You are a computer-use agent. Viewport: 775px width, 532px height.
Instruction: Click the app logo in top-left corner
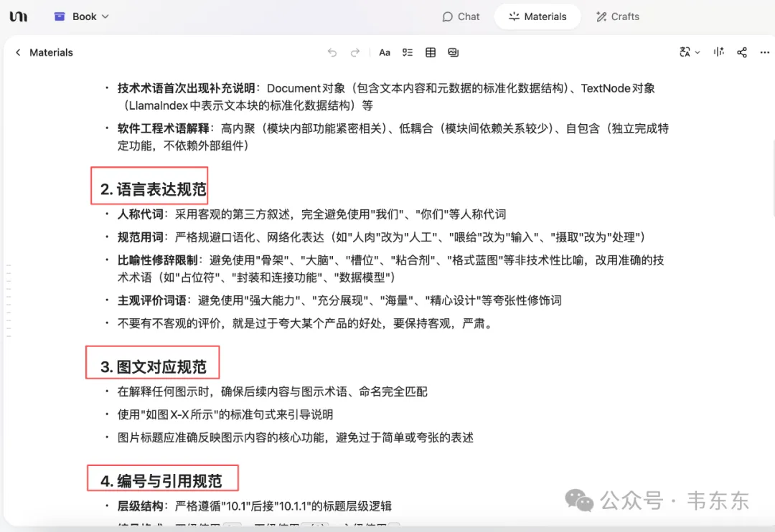point(18,16)
